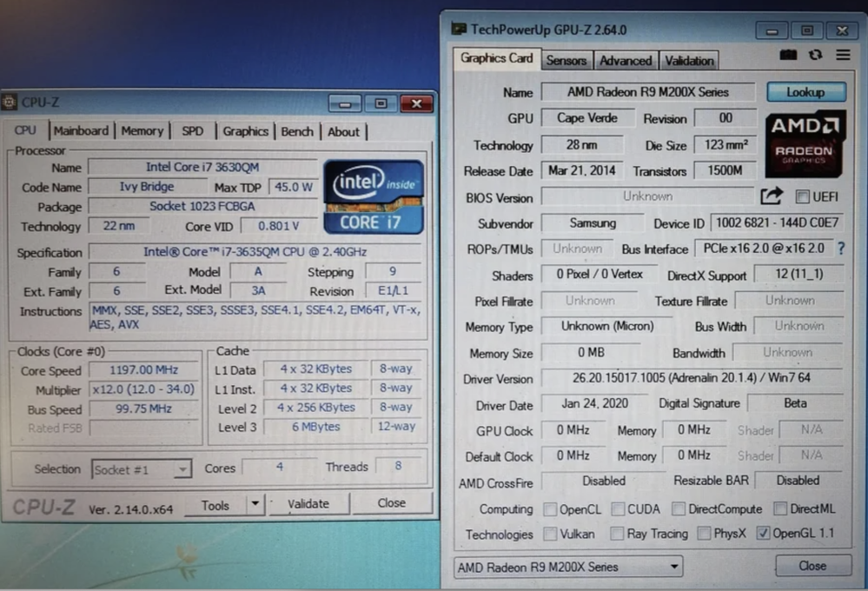Select the Graphics Card tab in GPU-Z
The height and width of the screenshot is (591, 868).
pos(496,58)
